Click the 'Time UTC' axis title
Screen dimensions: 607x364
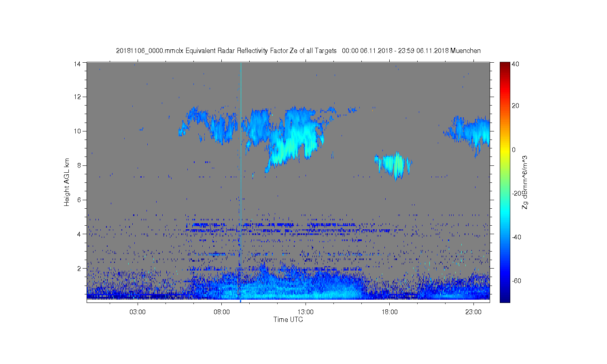[x=288, y=320]
